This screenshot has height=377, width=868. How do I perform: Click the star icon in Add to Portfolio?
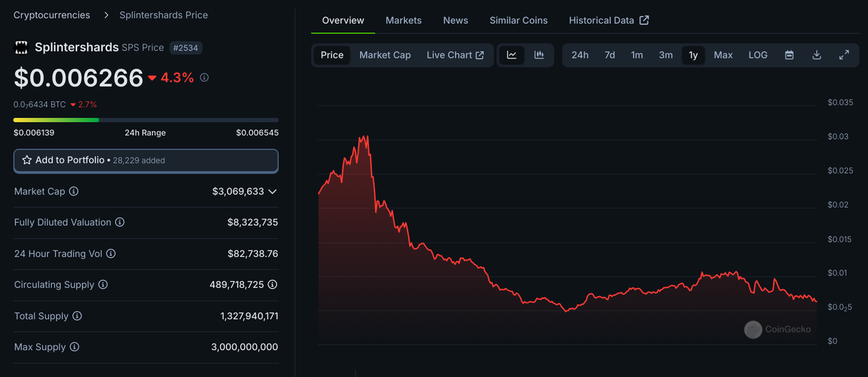point(27,160)
